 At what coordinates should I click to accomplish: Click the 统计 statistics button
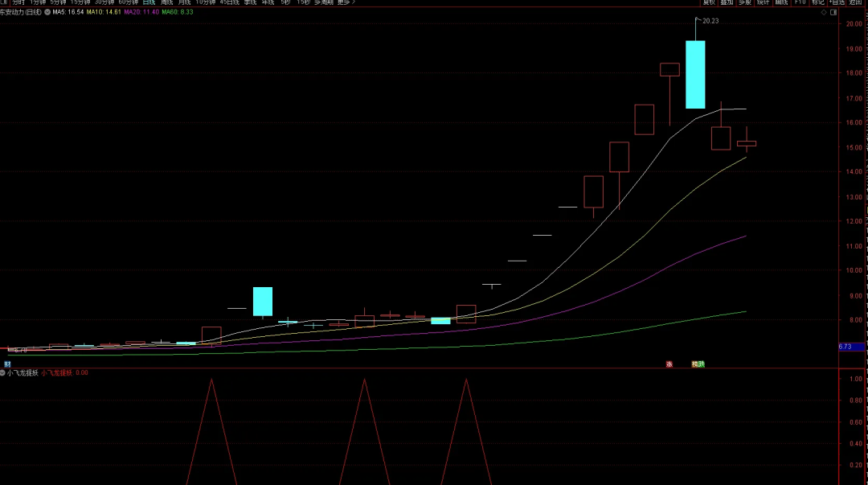[x=764, y=2]
